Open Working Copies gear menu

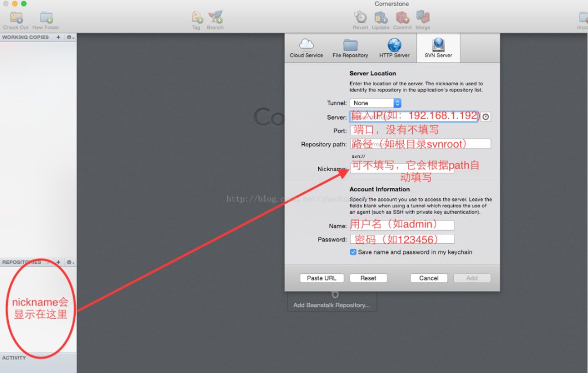coord(70,37)
